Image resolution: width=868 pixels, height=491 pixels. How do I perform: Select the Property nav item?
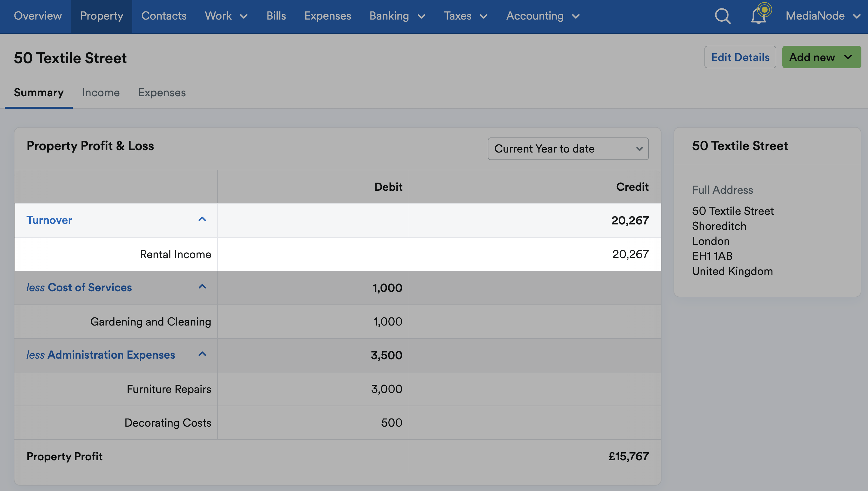pyautogui.click(x=101, y=16)
